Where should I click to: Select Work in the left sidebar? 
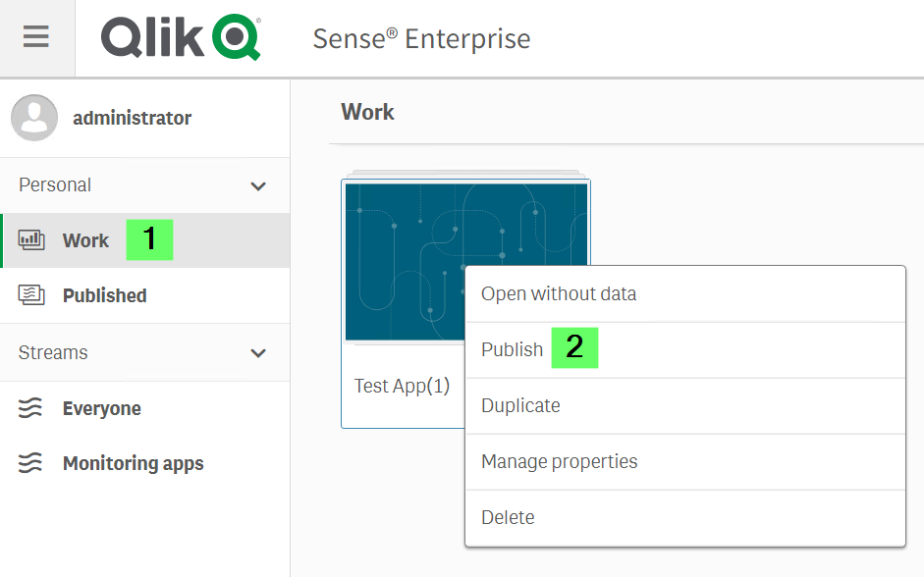(85, 239)
